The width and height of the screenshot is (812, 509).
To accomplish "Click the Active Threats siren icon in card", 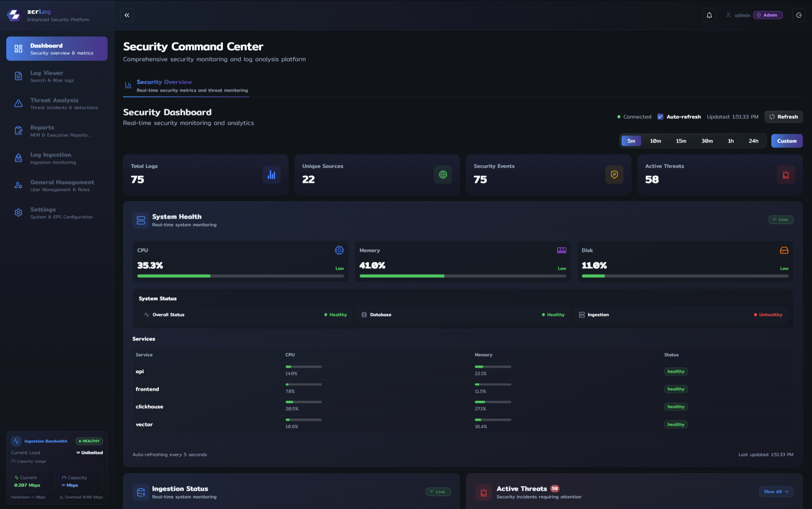I will pos(786,175).
